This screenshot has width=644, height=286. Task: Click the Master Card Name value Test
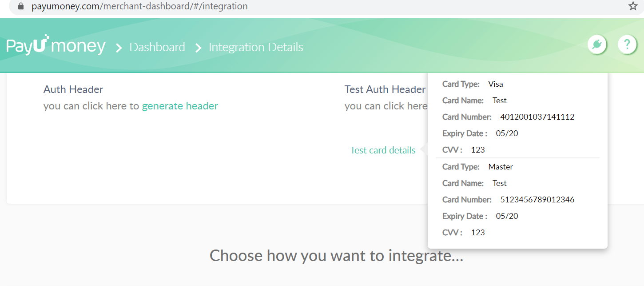click(x=500, y=183)
